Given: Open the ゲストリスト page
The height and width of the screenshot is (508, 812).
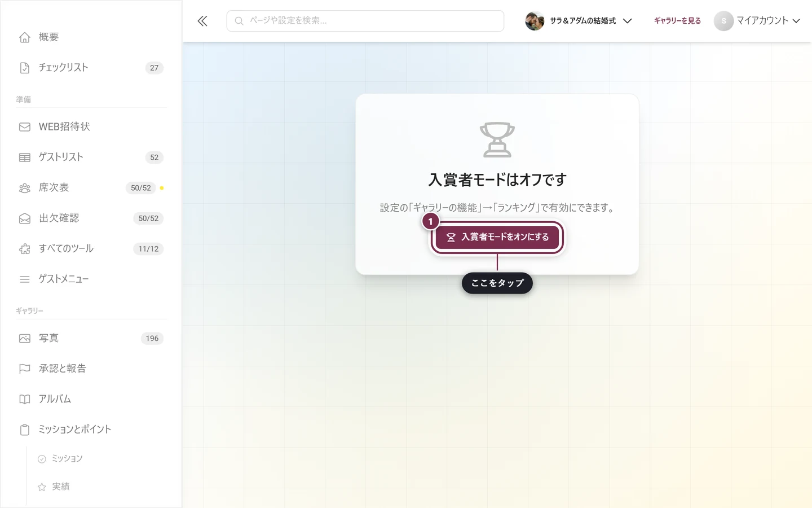Looking at the screenshot, I should coord(91,157).
